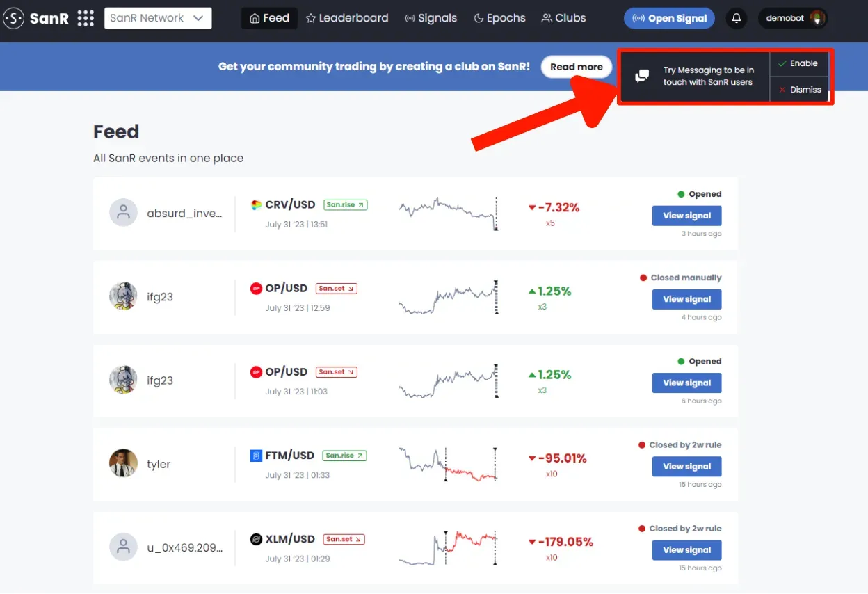Image resolution: width=868 pixels, height=594 pixels.
Task: Open the demobot account menu
Action: click(792, 18)
